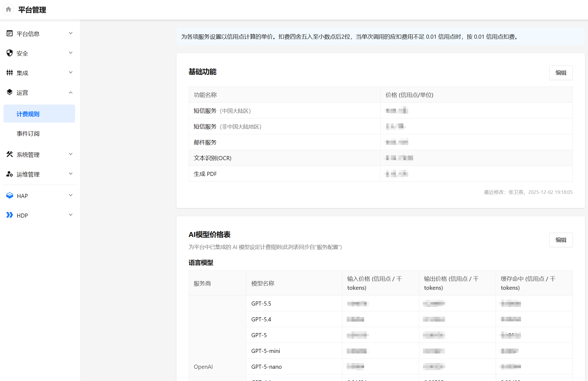
Task: Expand the 安全 menu chevron
Action: (x=71, y=53)
